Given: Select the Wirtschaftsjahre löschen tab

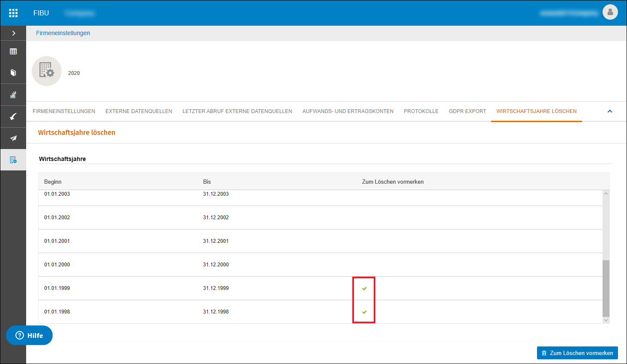Looking at the screenshot, I should pos(537,111).
